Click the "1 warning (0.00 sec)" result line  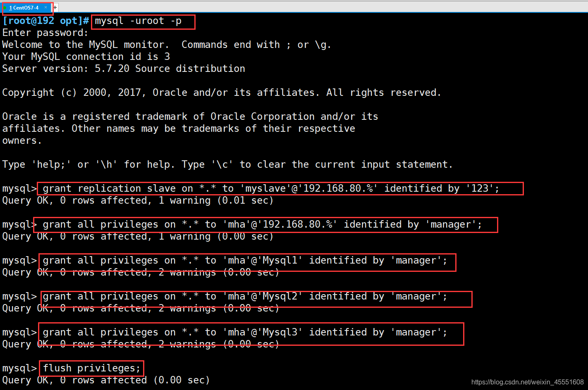point(138,236)
